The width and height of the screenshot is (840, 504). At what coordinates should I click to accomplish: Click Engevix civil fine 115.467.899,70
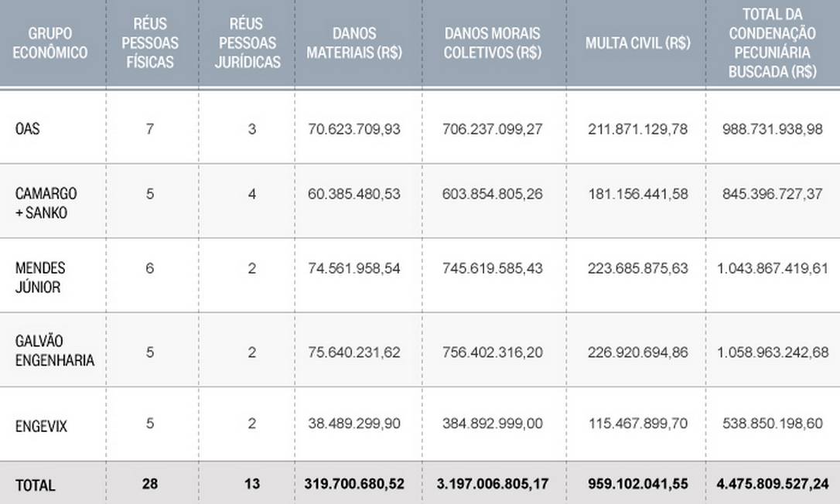click(x=637, y=425)
